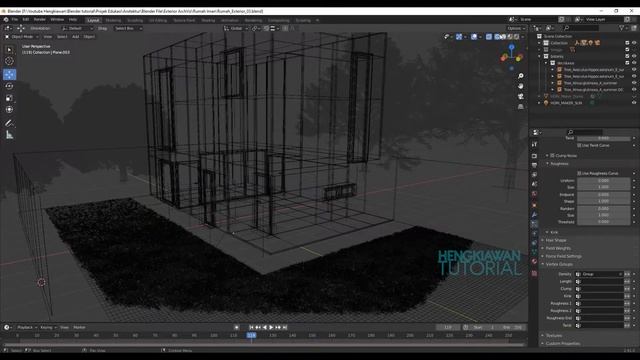Switch to the Layout workspace tab
Image resolution: width=640 pixels, height=360 pixels.
point(93,20)
